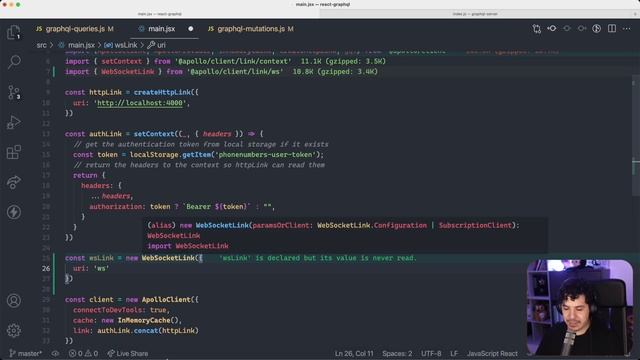The height and width of the screenshot is (360, 640).
Task: Expand the src breadcrumb
Action: click(42, 45)
